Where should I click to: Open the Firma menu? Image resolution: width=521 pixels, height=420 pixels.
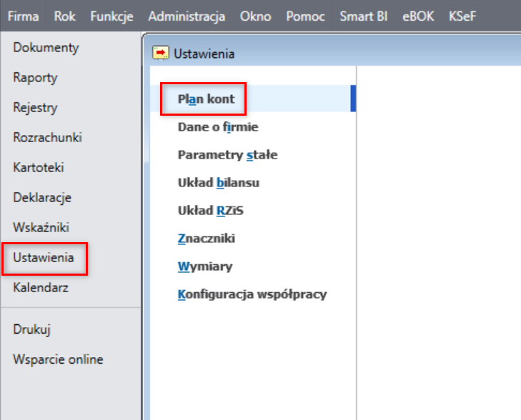[23, 16]
